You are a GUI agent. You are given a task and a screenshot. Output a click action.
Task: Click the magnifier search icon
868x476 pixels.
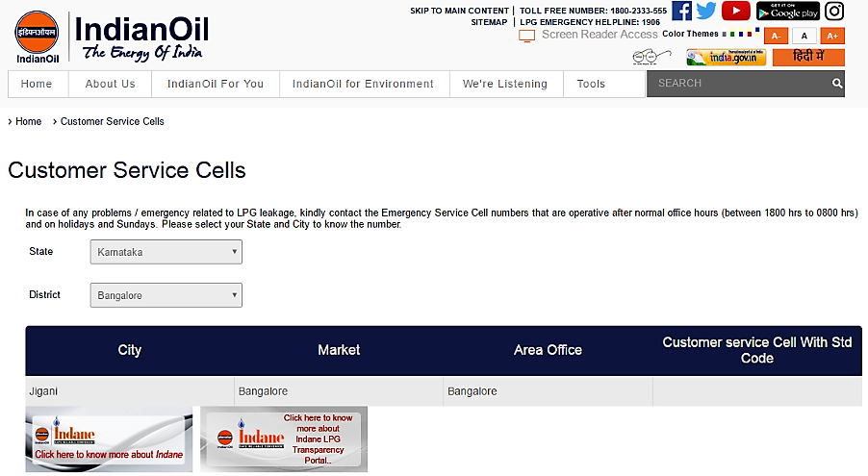click(837, 83)
